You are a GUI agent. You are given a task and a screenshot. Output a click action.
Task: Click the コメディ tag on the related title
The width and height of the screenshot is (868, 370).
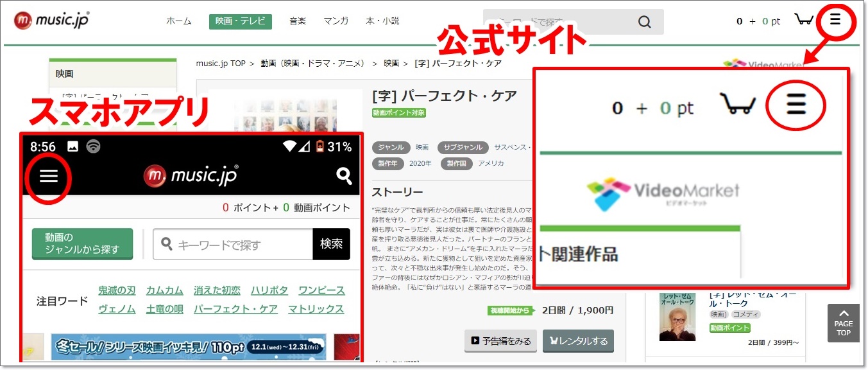pos(746,315)
